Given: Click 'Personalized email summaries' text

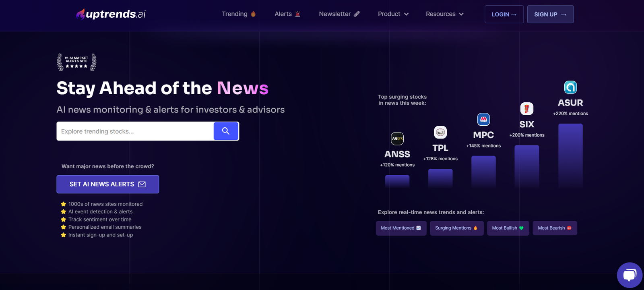Looking at the screenshot, I should point(105,227).
